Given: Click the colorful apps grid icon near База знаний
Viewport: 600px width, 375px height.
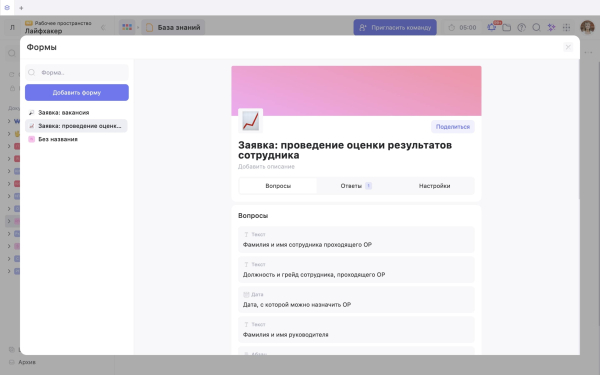Looking at the screenshot, I should (x=127, y=27).
